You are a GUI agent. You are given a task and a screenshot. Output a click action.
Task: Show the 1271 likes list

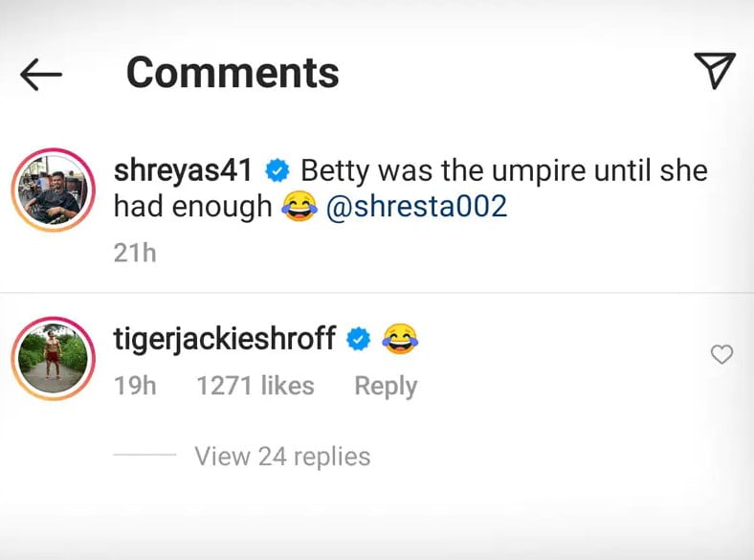tap(255, 386)
